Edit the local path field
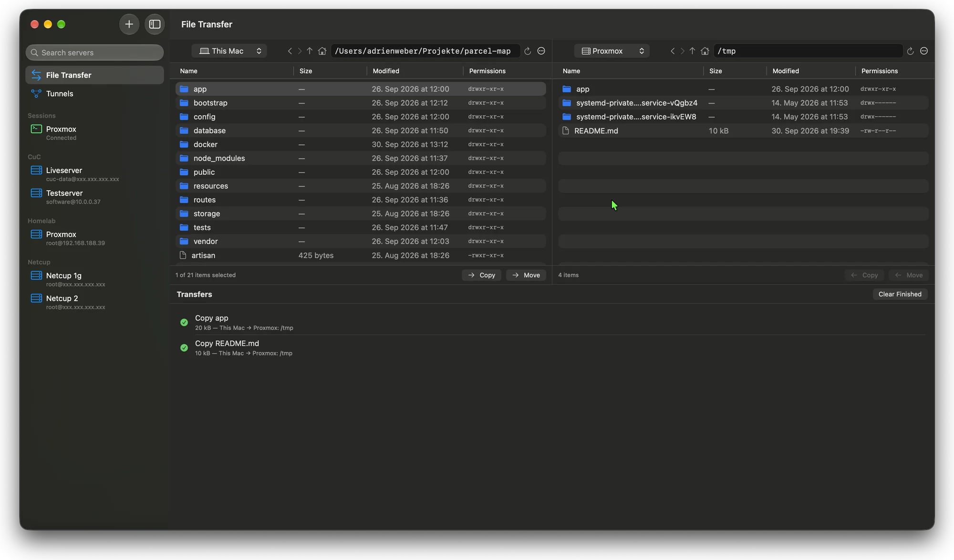The height and width of the screenshot is (560, 954). click(x=425, y=51)
